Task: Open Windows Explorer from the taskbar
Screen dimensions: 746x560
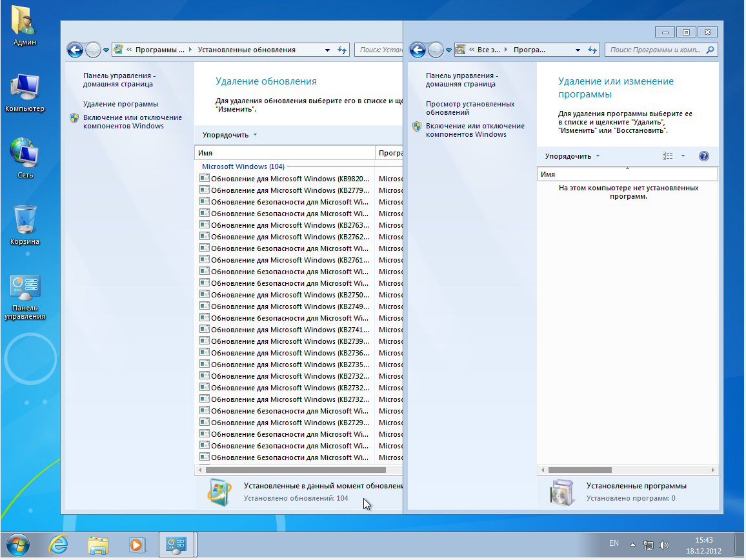Action: tap(97, 545)
